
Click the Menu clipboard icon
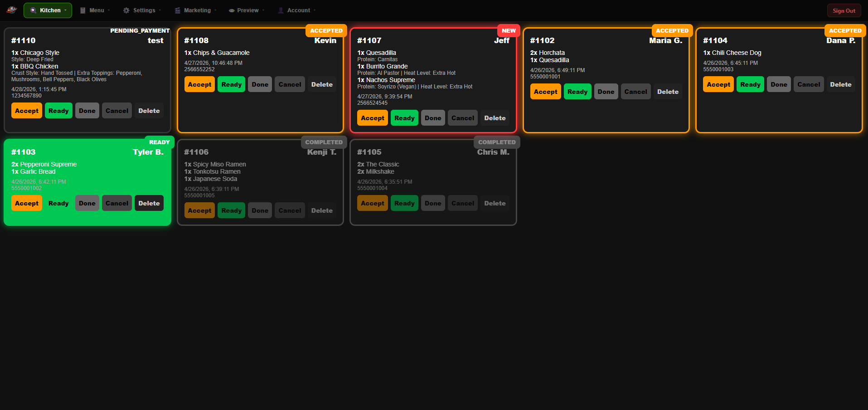pyautogui.click(x=83, y=10)
